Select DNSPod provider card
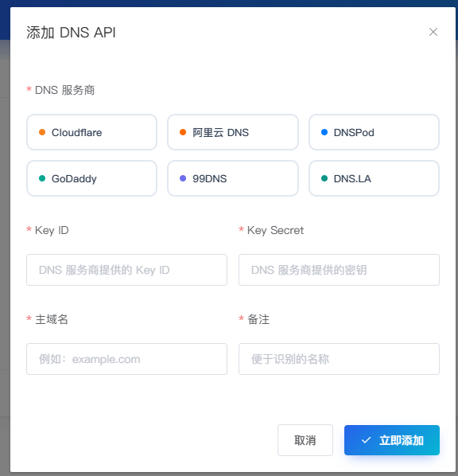This screenshot has width=458, height=476. [x=374, y=132]
